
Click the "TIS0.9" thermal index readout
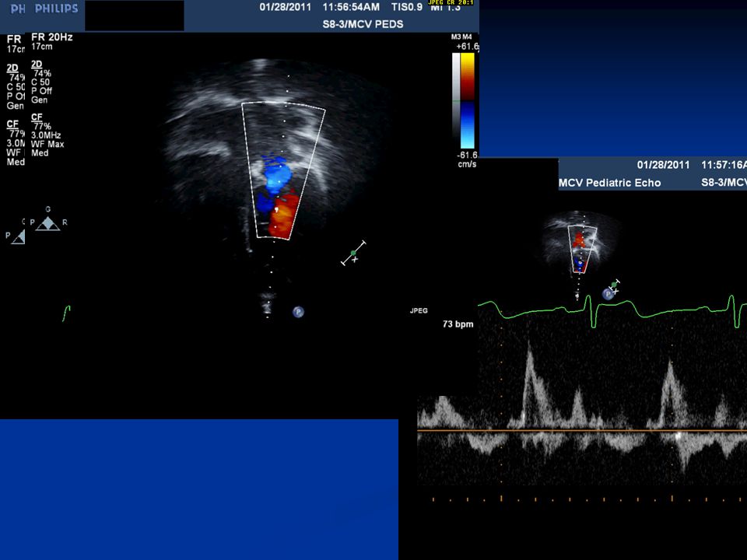[x=407, y=7]
